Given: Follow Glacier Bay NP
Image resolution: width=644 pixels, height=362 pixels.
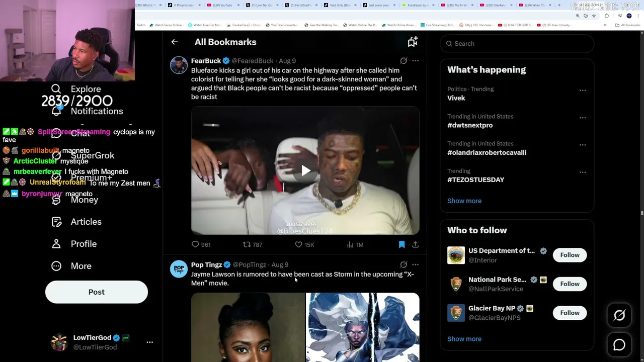Looking at the screenshot, I should click(x=570, y=313).
